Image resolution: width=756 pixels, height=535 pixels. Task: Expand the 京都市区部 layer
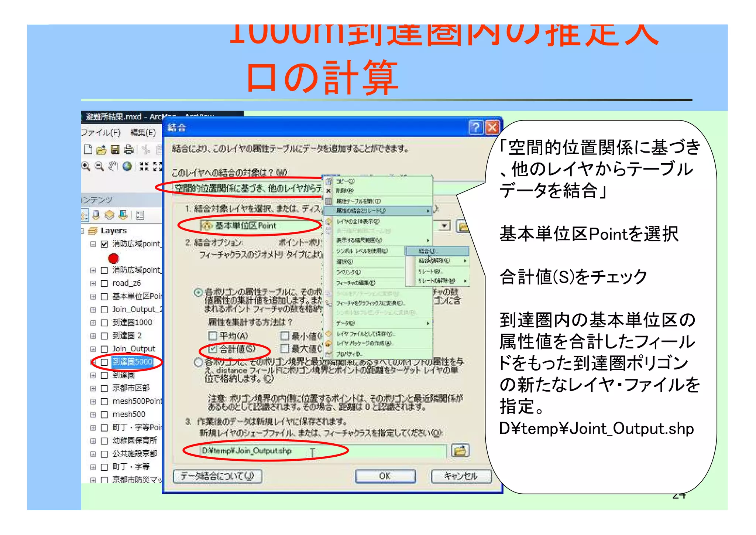pos(93,389)
